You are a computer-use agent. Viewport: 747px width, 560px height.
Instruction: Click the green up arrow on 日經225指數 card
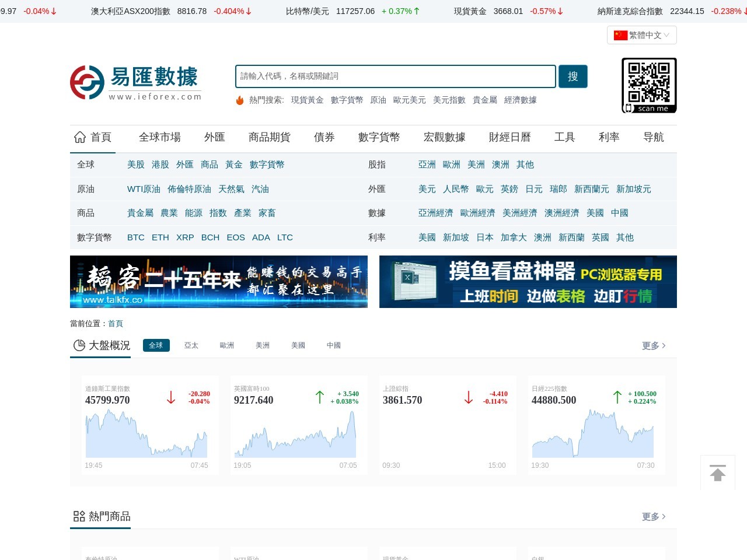(x=617, y=398)
